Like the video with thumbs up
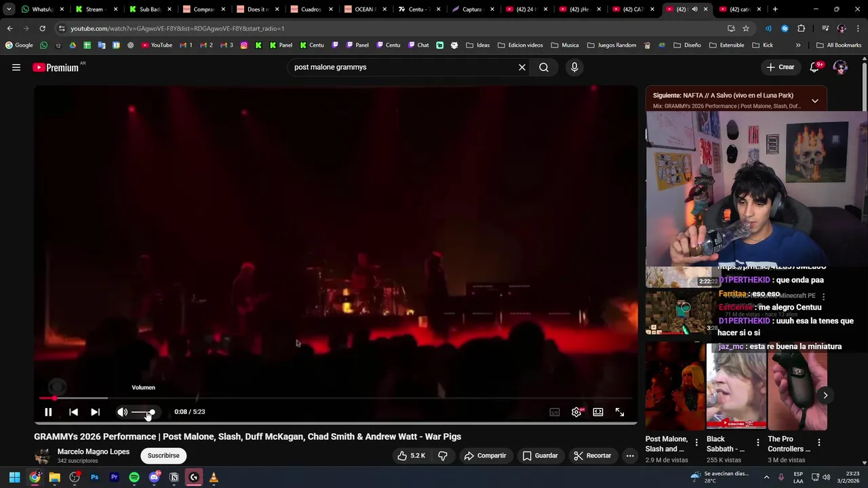868x488 pixels. tap(412, 455)
